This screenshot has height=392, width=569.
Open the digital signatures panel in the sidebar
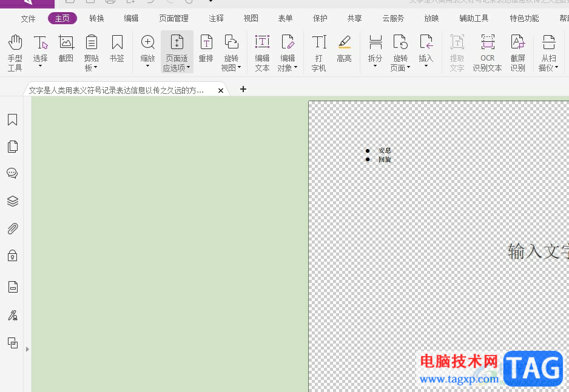(x=13, y=316)
